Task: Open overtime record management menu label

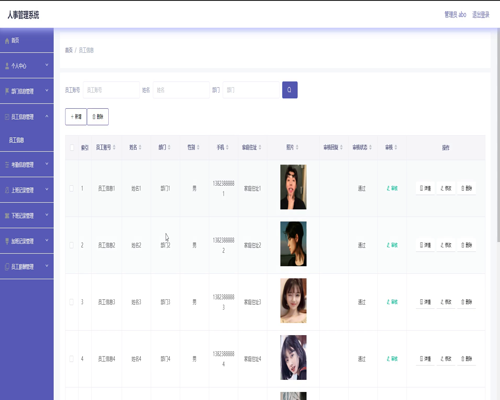Action: tap(23, 241)
